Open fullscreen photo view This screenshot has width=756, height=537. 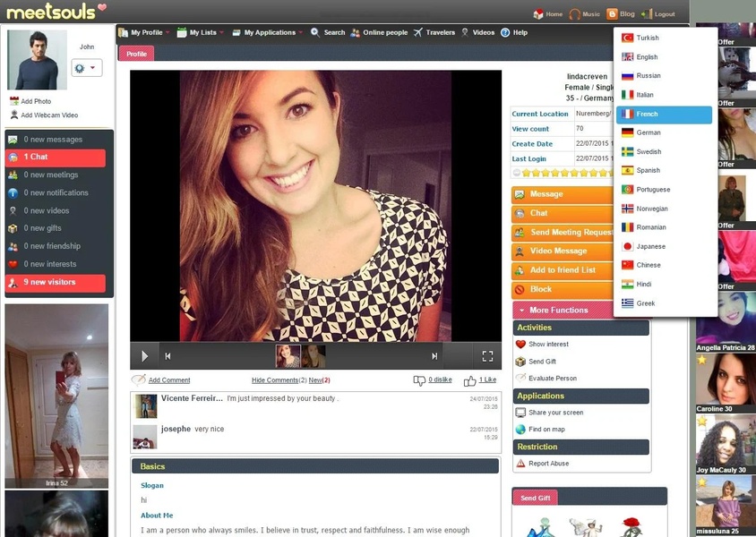coord(487,356)
